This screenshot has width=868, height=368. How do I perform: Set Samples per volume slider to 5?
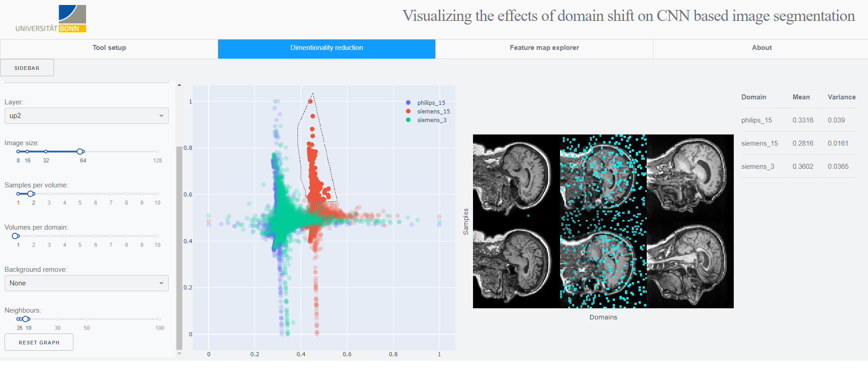tap(80, 194)
